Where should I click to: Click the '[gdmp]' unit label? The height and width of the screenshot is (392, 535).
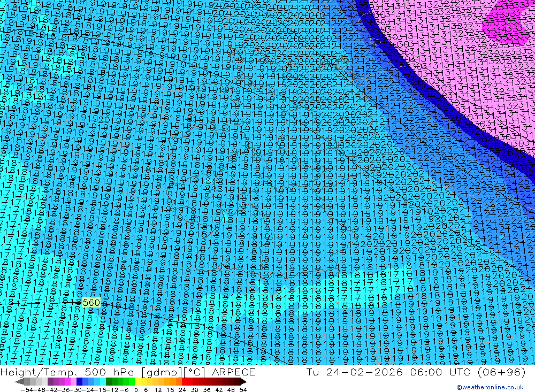162,372
